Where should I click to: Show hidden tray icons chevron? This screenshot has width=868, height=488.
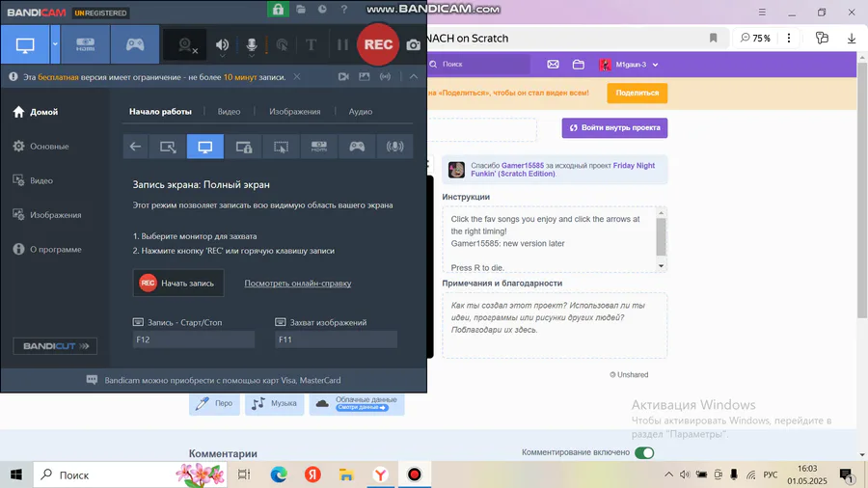(668, 474)
